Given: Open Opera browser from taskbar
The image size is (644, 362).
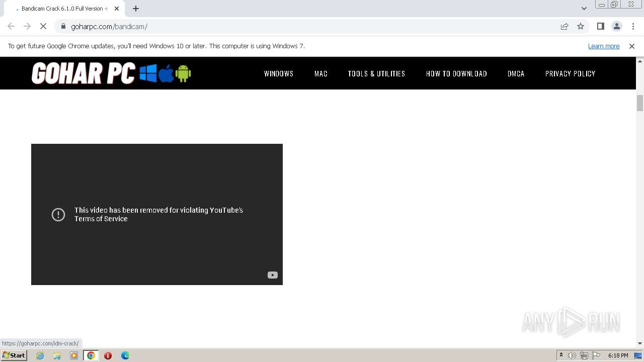Looking at the screenshot, I should pyautogui.click(x=108, y=355).
